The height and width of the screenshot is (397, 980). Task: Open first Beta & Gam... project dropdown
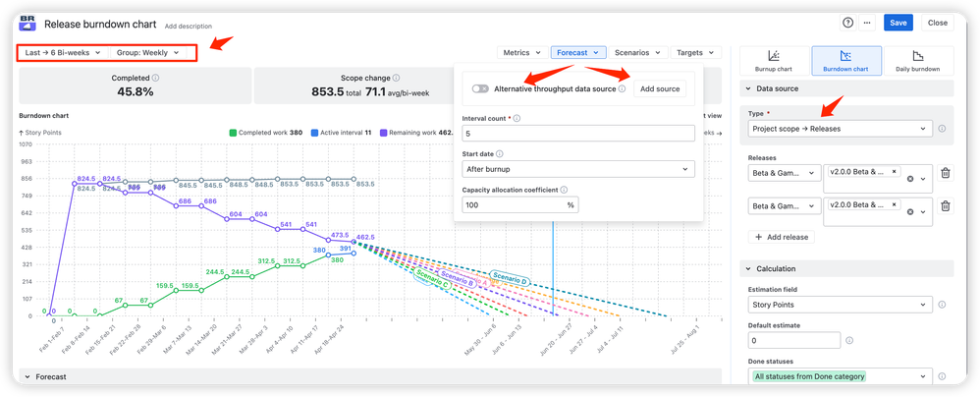(787, 173)
